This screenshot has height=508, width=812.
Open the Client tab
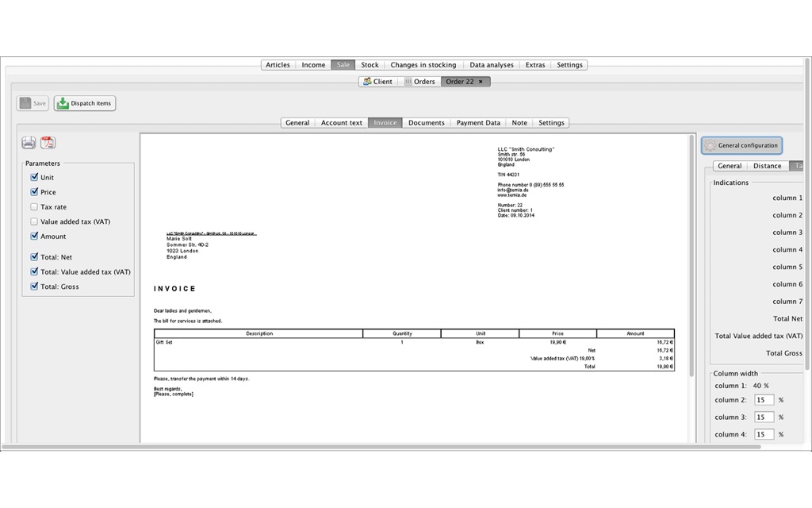point(378,82)
